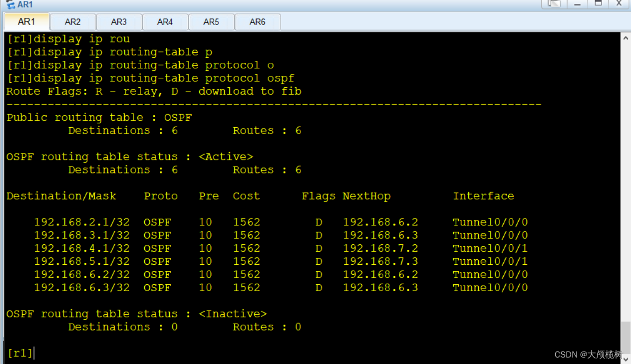The height and width of the screenshot is (364, 631).
Task: Click the Destination/Mask column header
Action: 61,196
